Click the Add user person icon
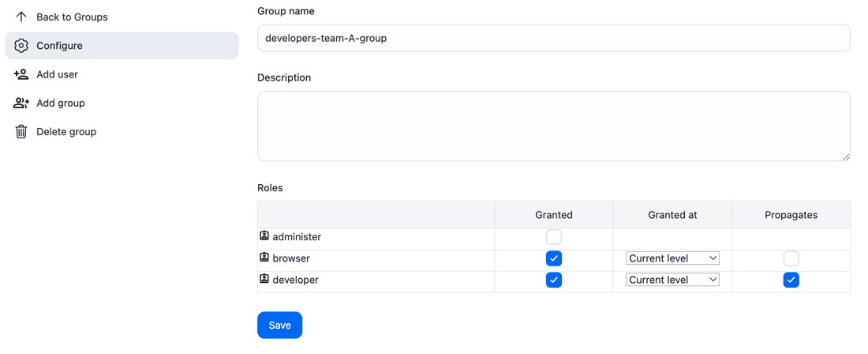 (21, 74)
